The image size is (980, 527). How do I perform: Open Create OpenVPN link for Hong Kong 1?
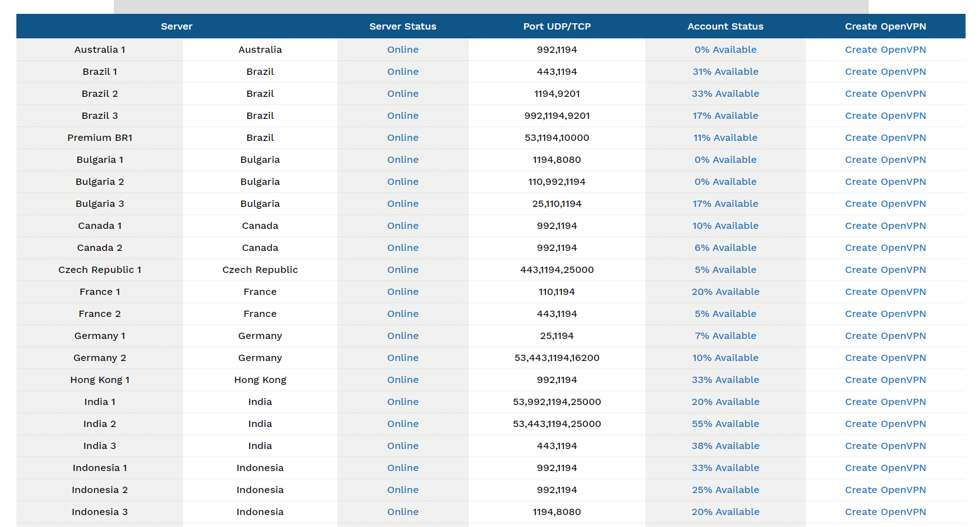click(885, 380)
